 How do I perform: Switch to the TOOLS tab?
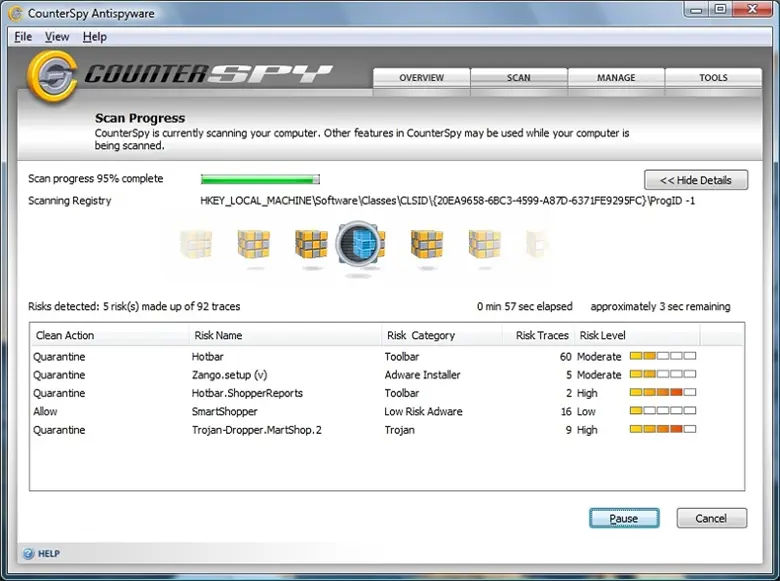[x=713, y=78]
